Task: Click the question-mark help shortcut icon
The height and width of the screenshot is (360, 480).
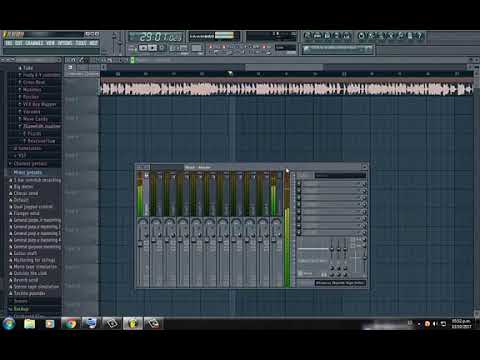Action: click(x=419, y=36)
